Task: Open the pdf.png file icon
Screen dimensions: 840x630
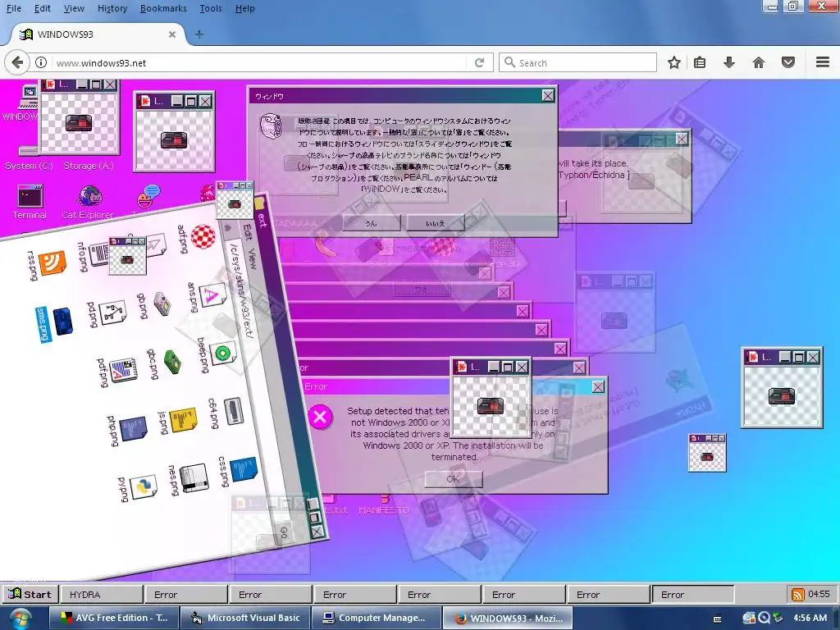Action: (x=123, y=370)
